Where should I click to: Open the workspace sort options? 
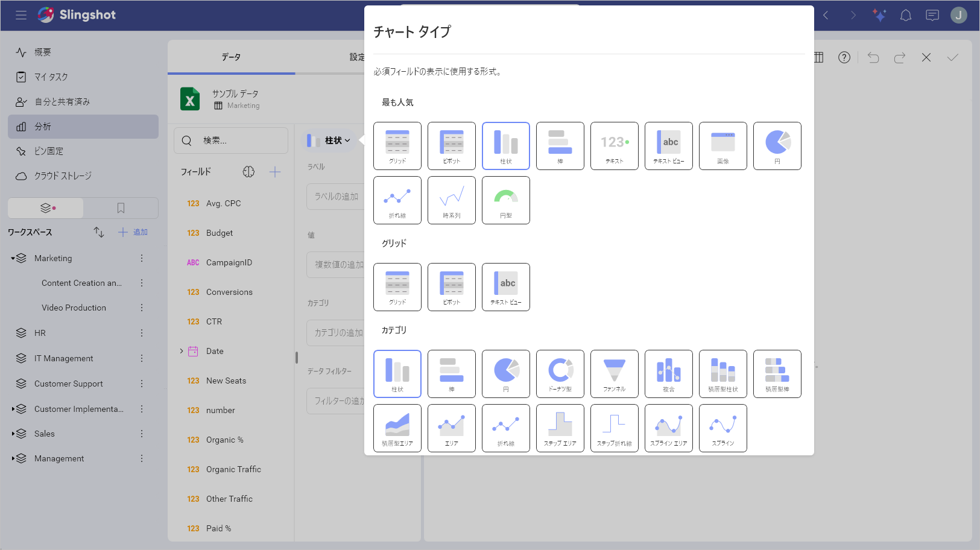tap(99, 232)
